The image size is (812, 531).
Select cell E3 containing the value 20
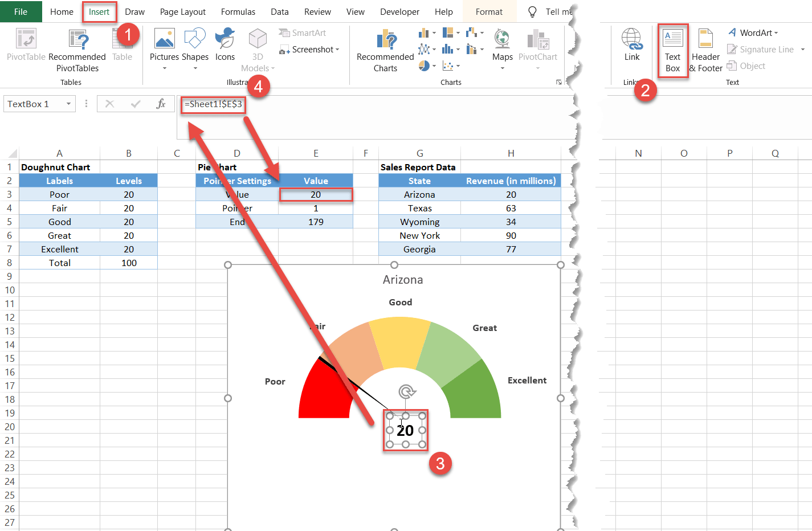pyautogui.click(x=316, y=194)
